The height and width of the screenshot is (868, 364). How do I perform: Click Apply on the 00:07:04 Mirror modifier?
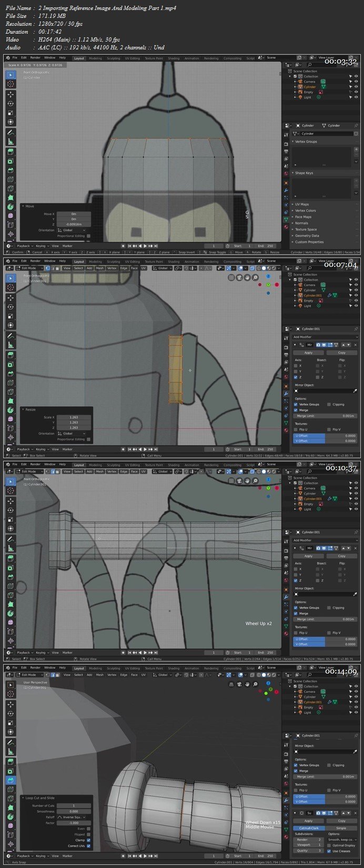point(309,353)
